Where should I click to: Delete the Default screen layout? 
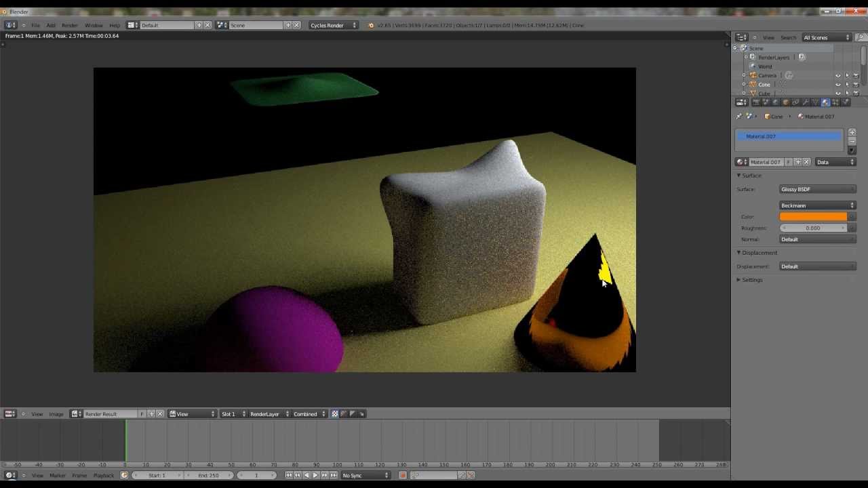coord(208,25)
